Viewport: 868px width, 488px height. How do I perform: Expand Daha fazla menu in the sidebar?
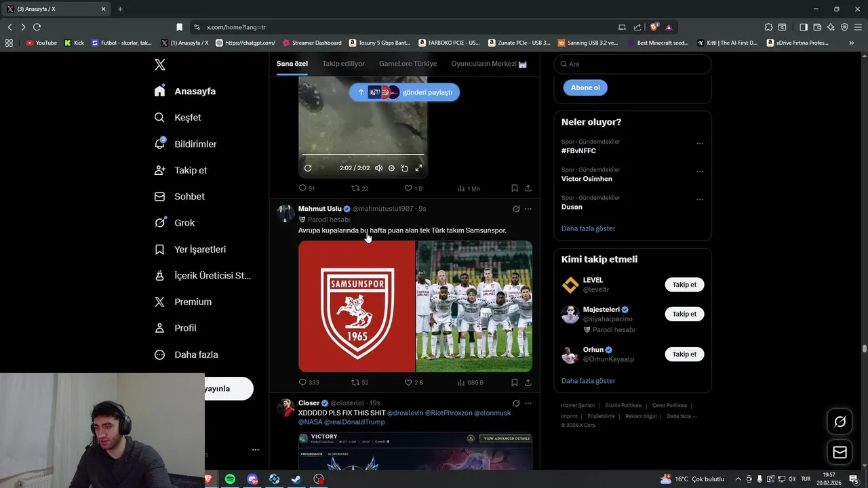click(x=186, y=354)
